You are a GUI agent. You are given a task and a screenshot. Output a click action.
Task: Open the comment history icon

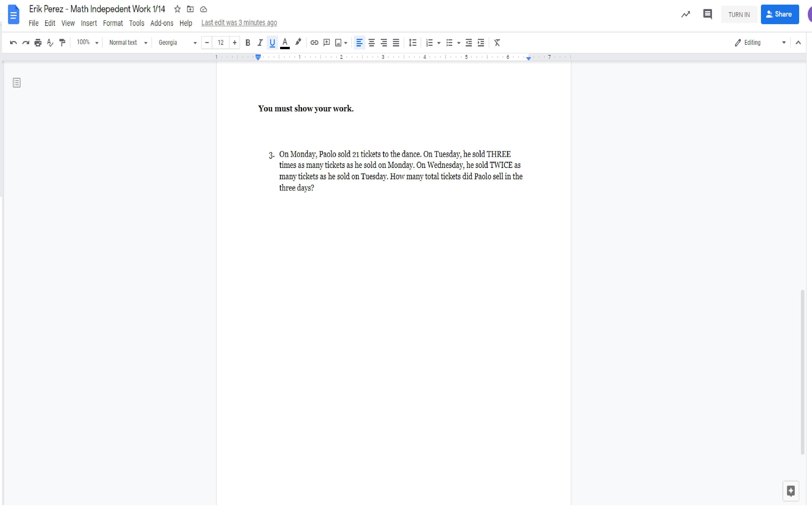(707, 14)
